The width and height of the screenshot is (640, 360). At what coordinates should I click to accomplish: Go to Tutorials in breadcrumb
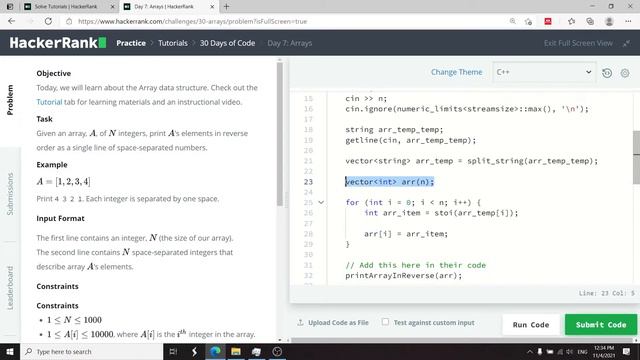tap(173, 43)
